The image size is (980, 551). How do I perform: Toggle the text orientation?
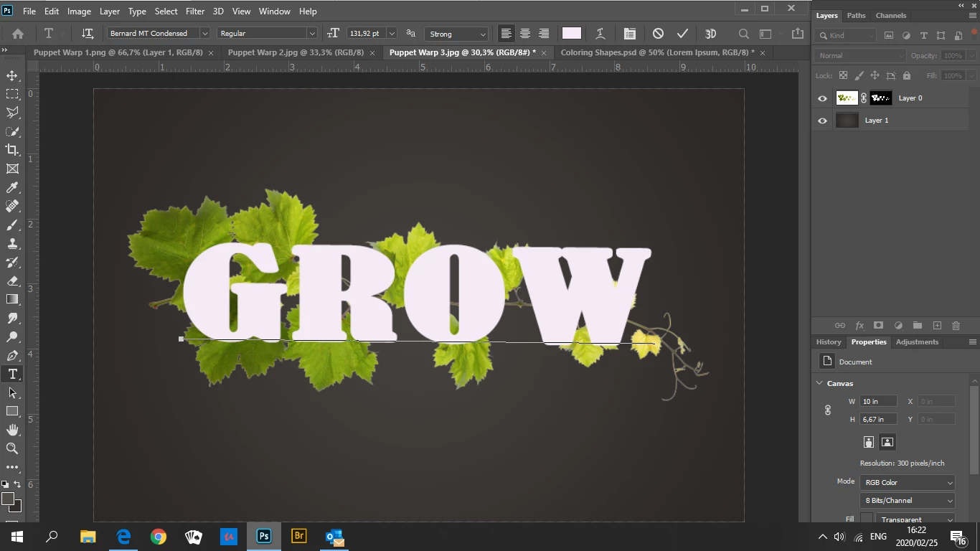coord(88,33)
